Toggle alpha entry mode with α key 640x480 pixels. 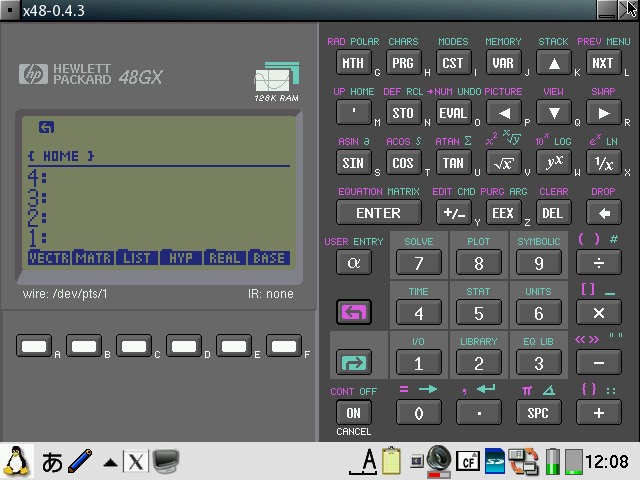[353, 263]
